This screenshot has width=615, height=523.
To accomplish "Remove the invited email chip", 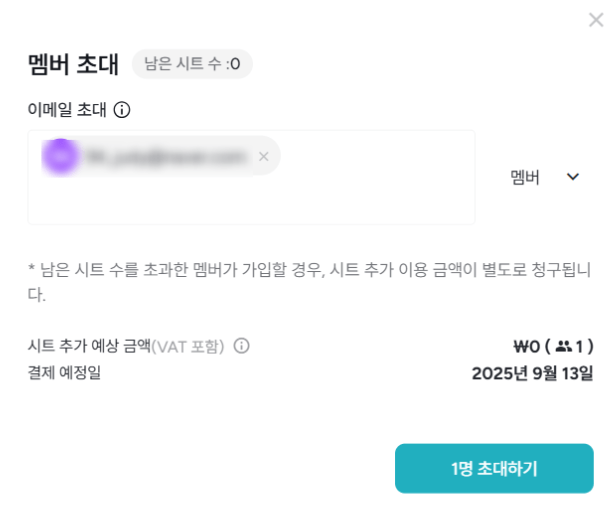I will click(x=264, y=156).
